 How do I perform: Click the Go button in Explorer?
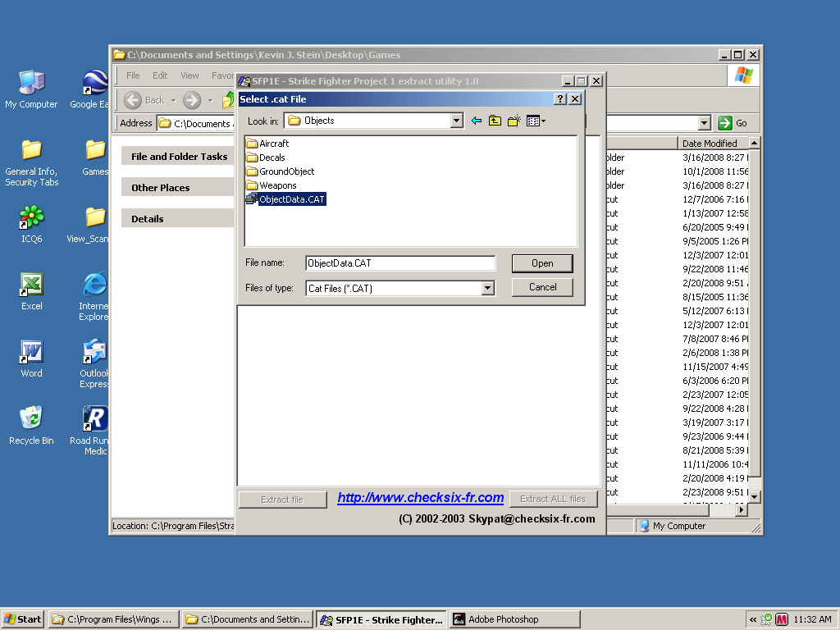tap(733, 123)
